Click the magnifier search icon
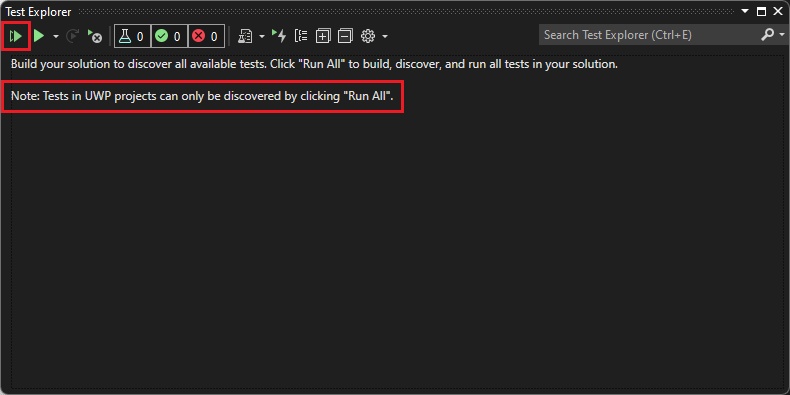The image size is (790, 395). coord(768,35)
